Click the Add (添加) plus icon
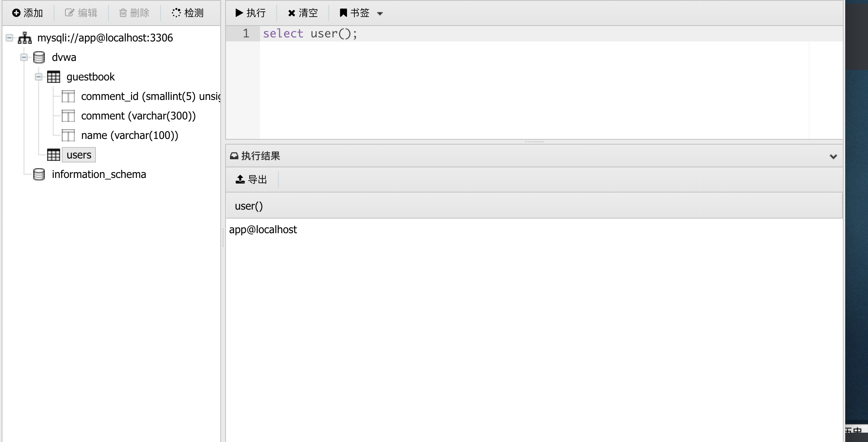This screenshot has height=442, width=868. [16, 13]
